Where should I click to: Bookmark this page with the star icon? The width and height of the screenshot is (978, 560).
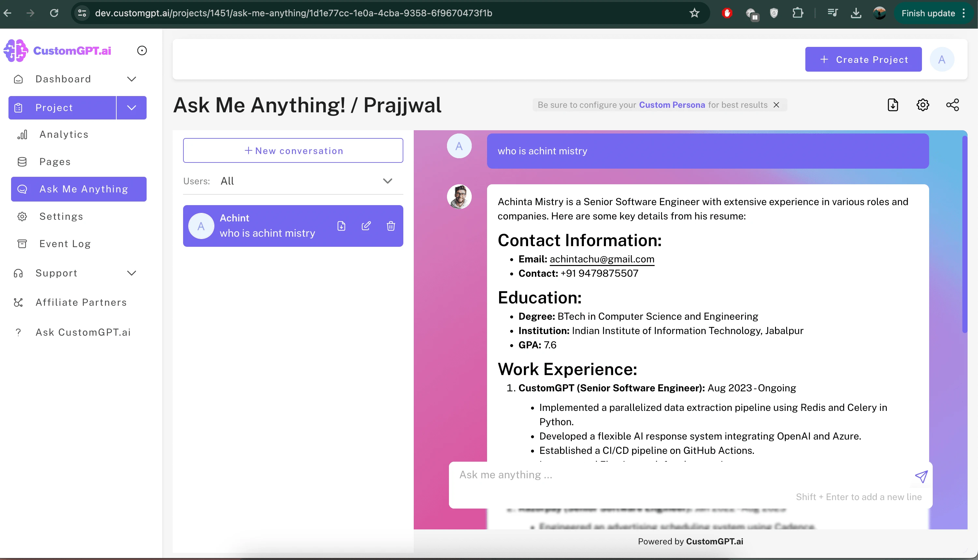point(695,13)
